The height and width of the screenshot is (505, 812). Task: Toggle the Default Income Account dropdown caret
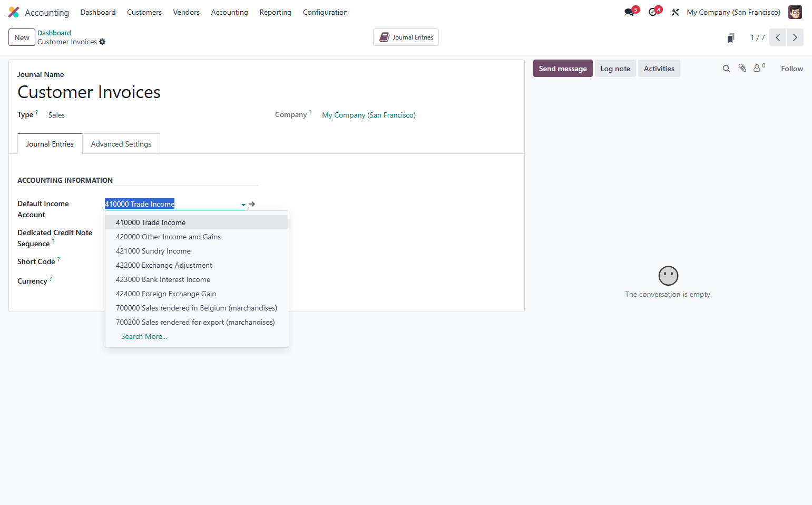(243, 205)
